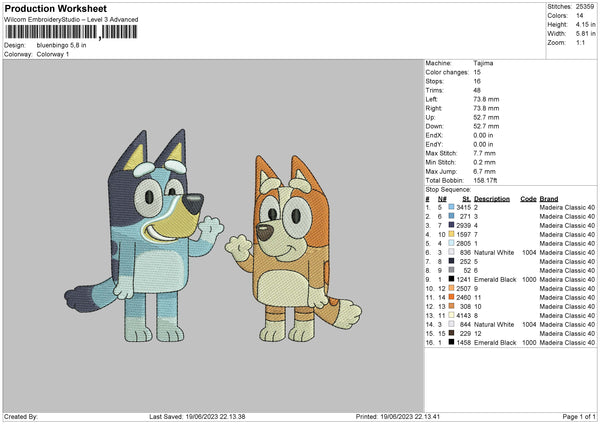The image size is (600, 424).
Task: Select Min Stitch value '0.2 mm'
Action: tap(484, 162)
